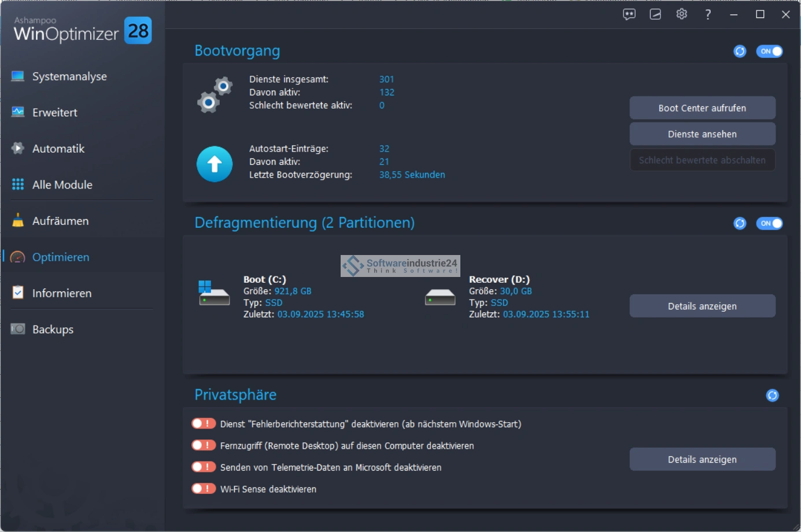Click the skin/notes icon in title bar
Image resolution: width=801 pixels, height=532 pixels.
pos(655,14)
